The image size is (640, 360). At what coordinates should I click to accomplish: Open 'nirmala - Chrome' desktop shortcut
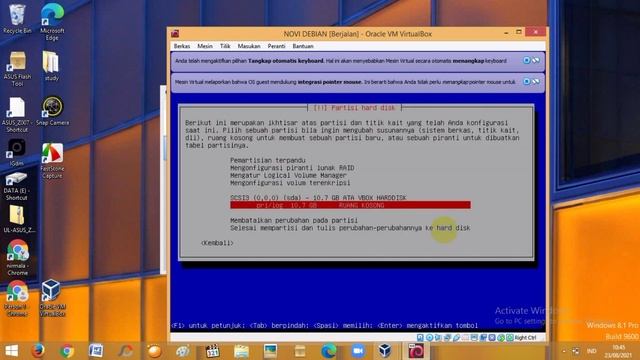coord(18,257)
